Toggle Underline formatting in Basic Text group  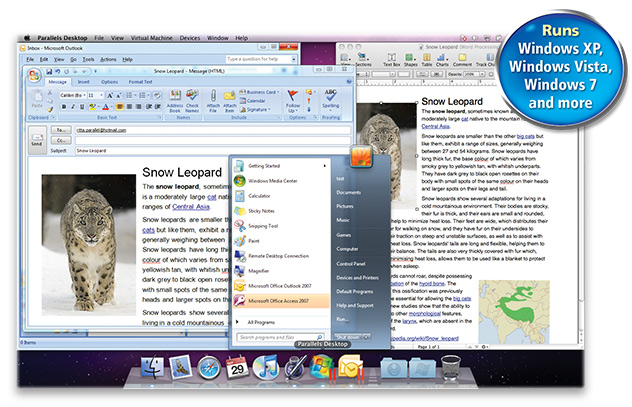(x=82, y=107)
